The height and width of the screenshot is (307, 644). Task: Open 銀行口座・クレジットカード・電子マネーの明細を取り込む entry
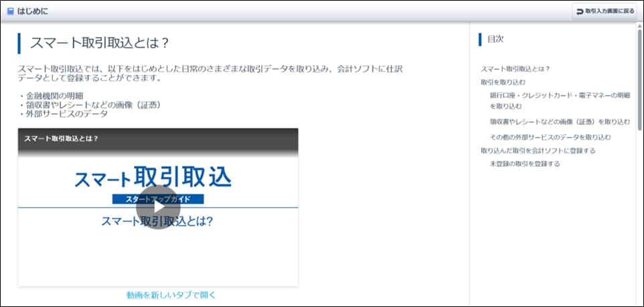pos(560,101)
